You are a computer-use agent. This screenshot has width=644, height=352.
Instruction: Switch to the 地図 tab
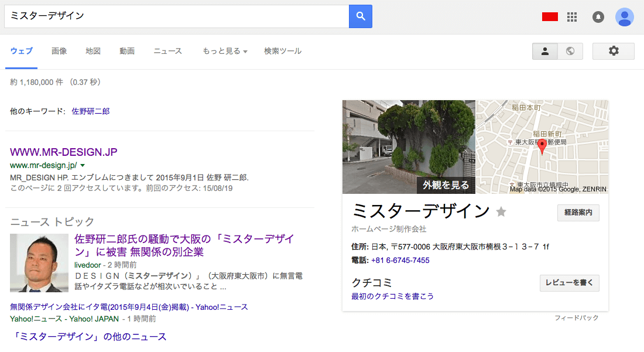click(x=93, y=51)
